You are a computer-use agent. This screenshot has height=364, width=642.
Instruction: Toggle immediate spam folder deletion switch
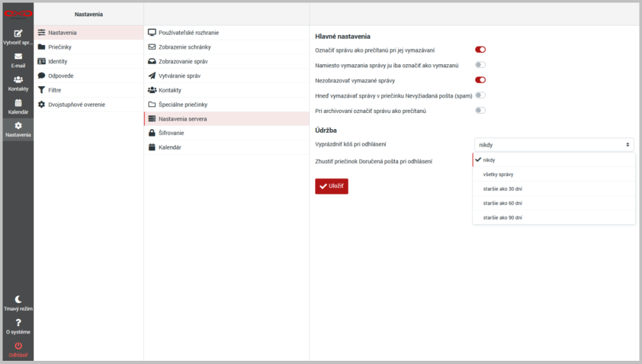click(480, 95)
